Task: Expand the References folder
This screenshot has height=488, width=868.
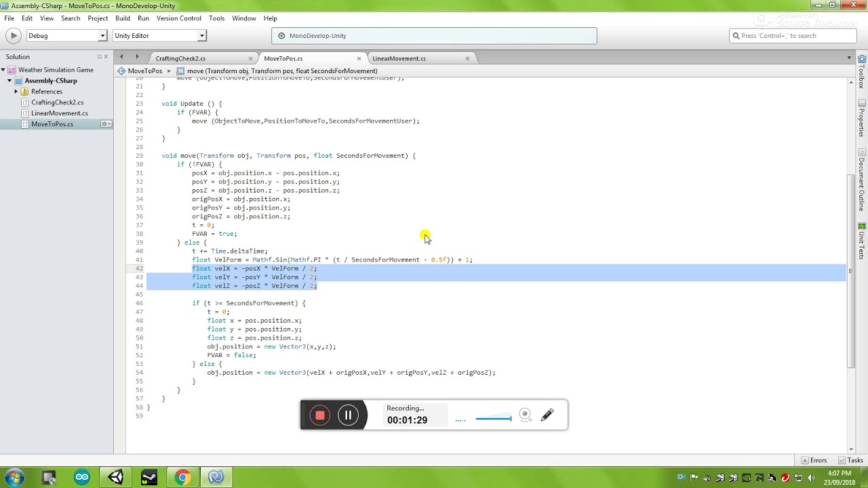Action: click(16, 91)
